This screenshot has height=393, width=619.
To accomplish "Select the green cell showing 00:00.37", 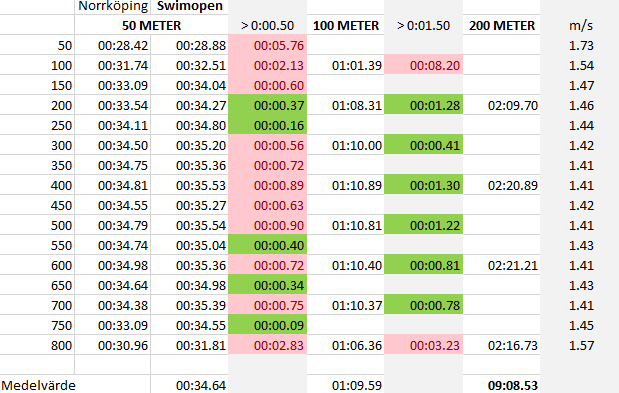I will (268, 105).
